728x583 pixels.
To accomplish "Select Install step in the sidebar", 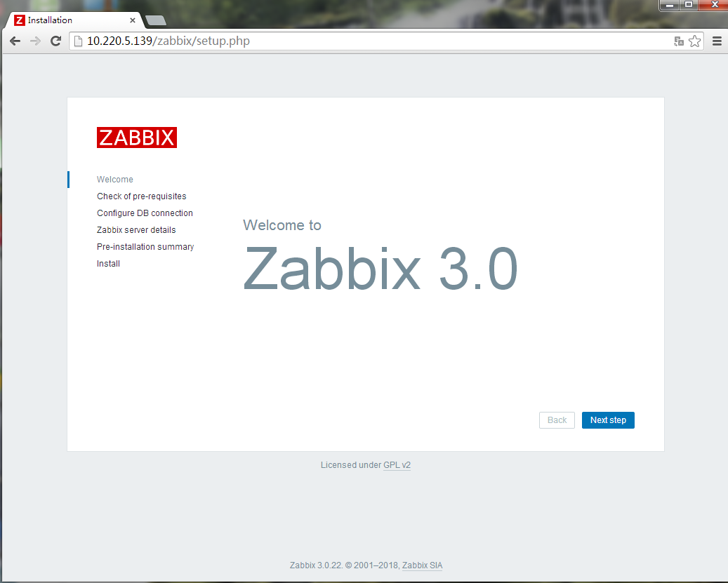I will tap(108, 264).
